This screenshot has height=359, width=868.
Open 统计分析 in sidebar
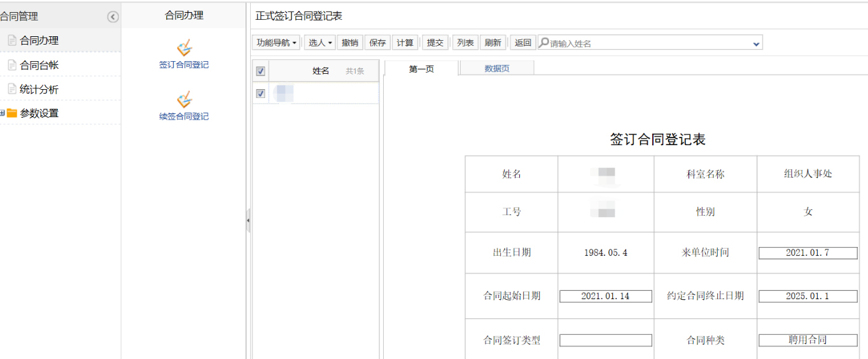coord(39,90)
